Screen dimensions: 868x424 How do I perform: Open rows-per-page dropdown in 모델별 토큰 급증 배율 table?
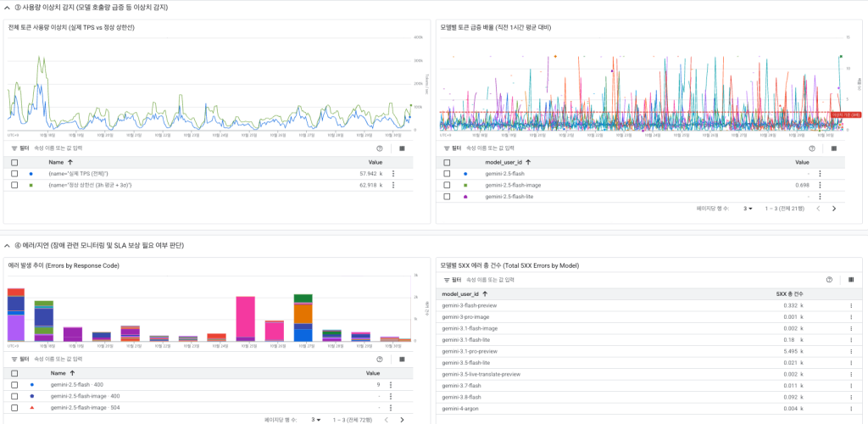[x=748, y=209]
